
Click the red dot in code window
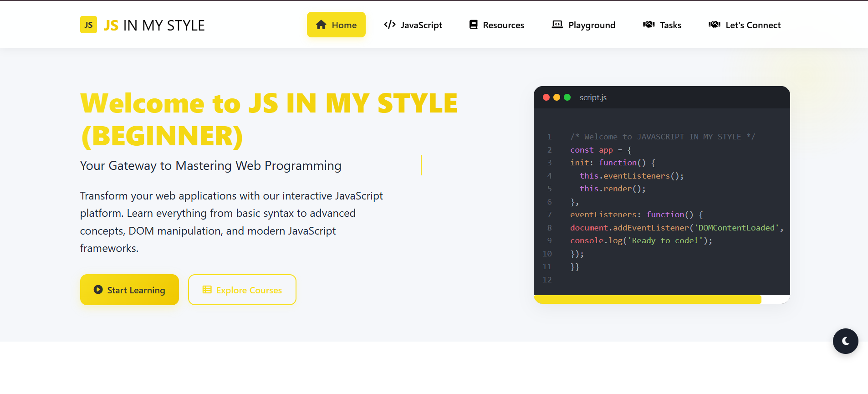(546, 97)
